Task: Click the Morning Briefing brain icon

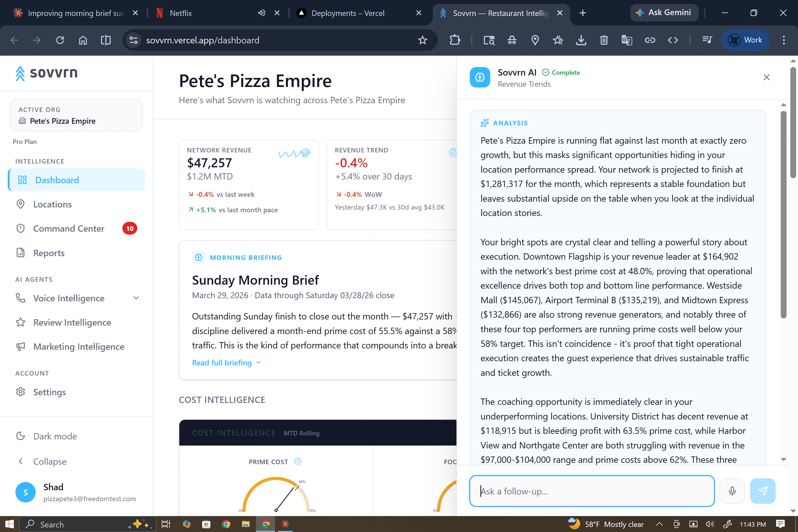Action: tap(198, 257)
